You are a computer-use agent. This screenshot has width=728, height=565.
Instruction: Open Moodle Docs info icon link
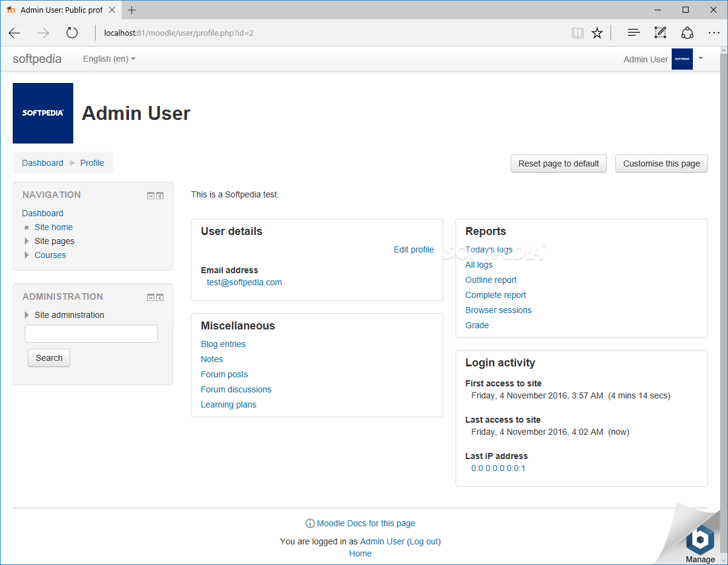[309, 524]
